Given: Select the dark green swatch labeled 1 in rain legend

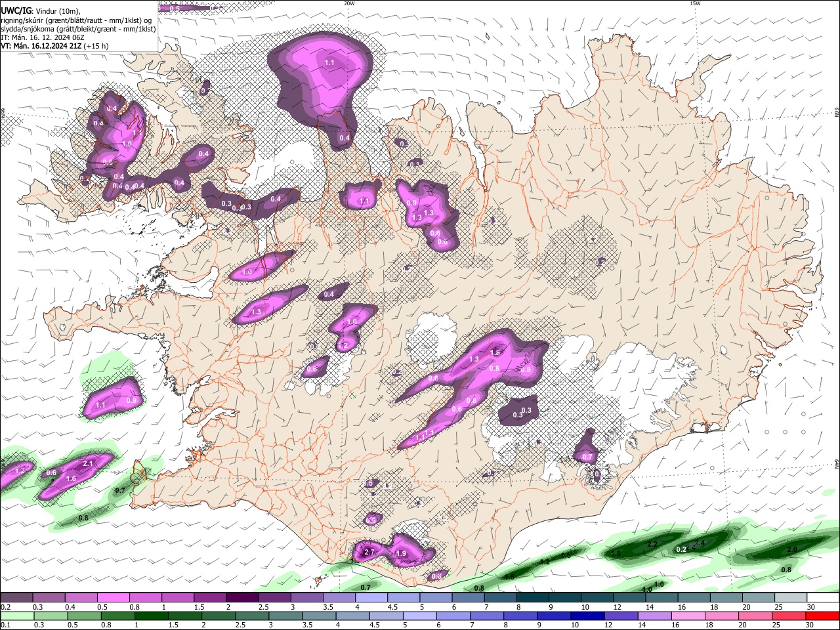Looking at the screenshot, I should tap(151, 616).
